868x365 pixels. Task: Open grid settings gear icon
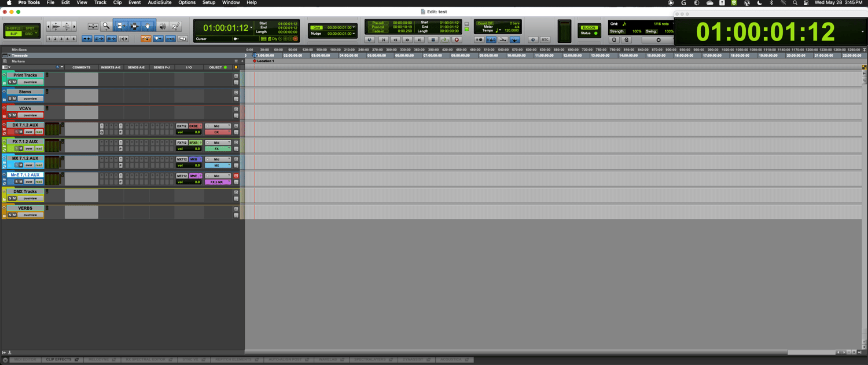tap(658, 40)
